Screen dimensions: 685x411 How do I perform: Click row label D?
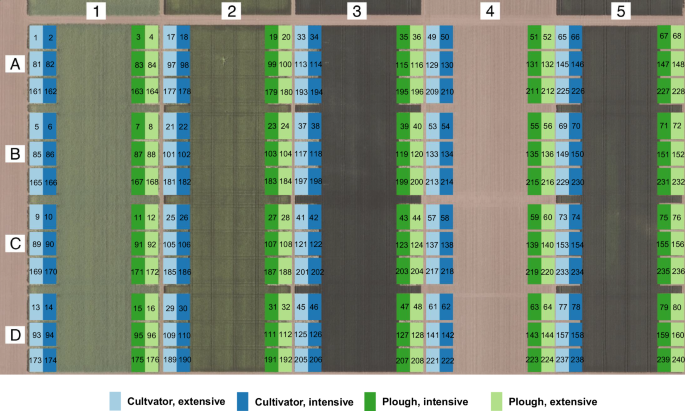pos(15,335)
